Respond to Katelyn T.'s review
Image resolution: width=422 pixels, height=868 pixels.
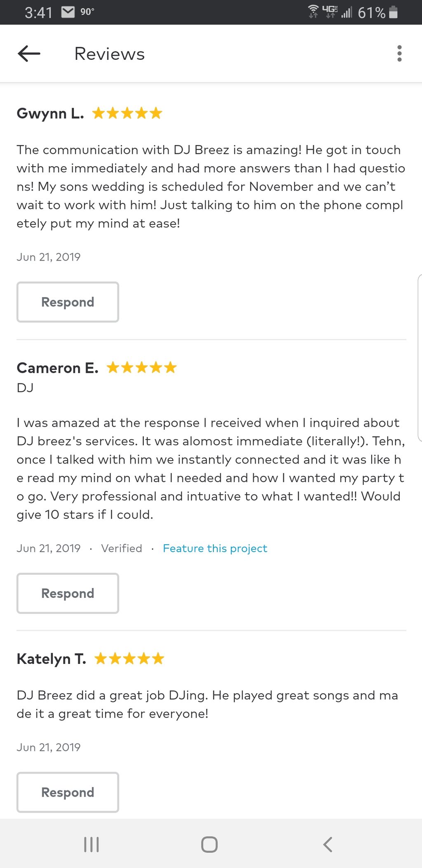(68, 792)
